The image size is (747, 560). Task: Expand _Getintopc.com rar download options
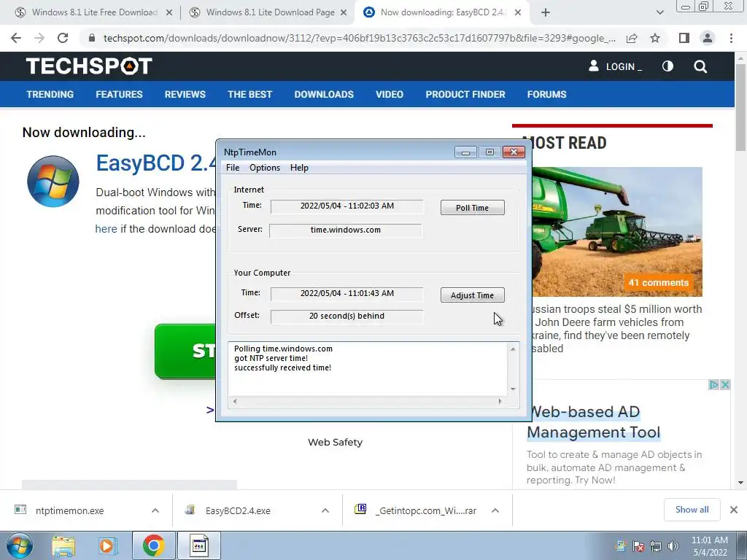pyautogui.click(x=495, y=510)
